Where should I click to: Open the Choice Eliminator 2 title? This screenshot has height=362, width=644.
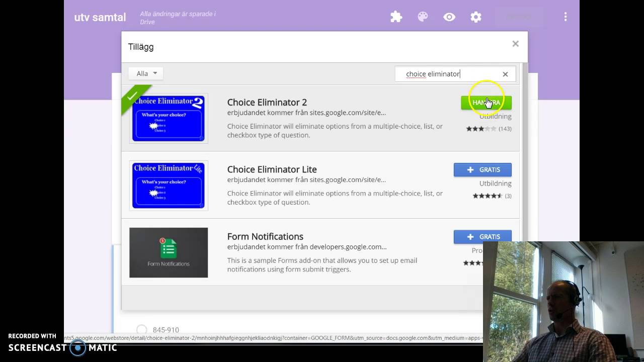point(267,102)
